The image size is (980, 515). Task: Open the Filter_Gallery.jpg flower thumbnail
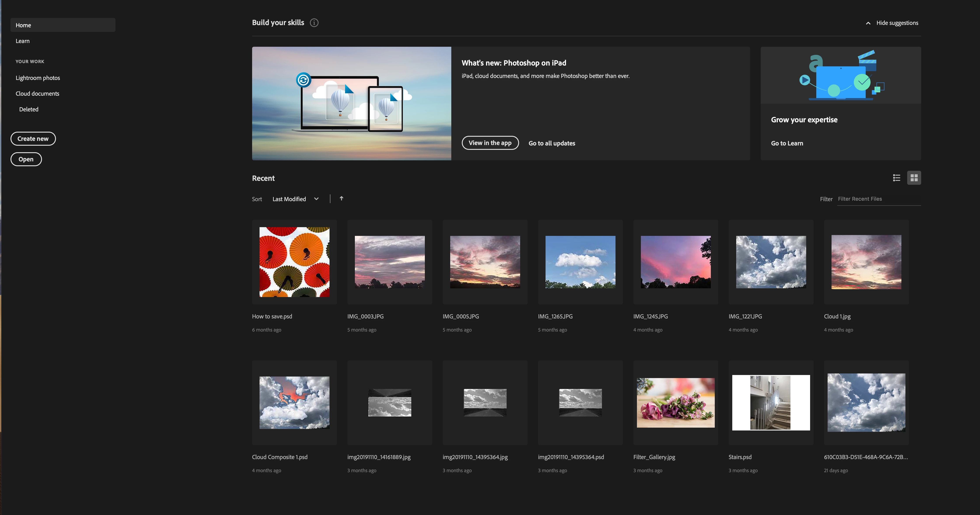tap(675, 403)
